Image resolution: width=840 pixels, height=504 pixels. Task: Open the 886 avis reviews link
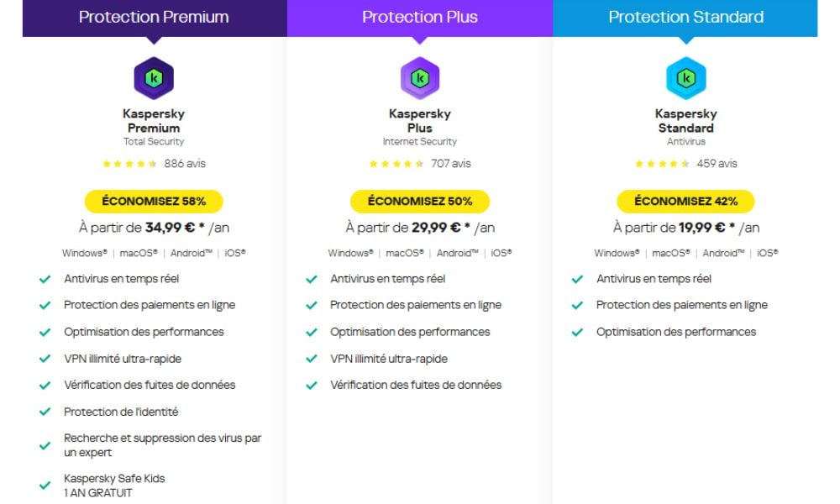tap(185, 164)
